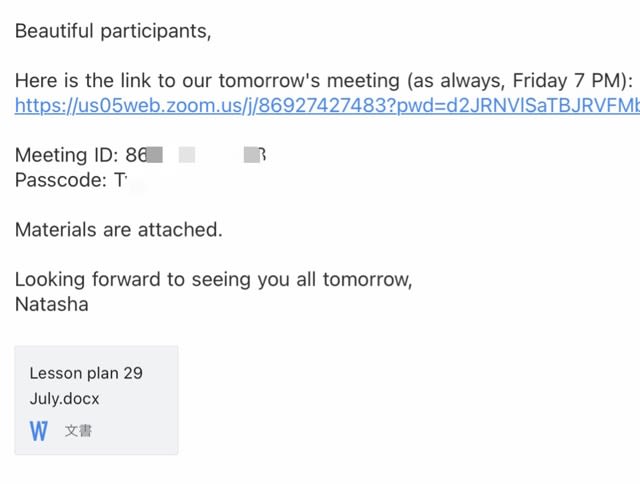The width and height of the screenshot is (640, 484).
Task: Click the light gray redaction block in Meeting ID
Action: 187,155
